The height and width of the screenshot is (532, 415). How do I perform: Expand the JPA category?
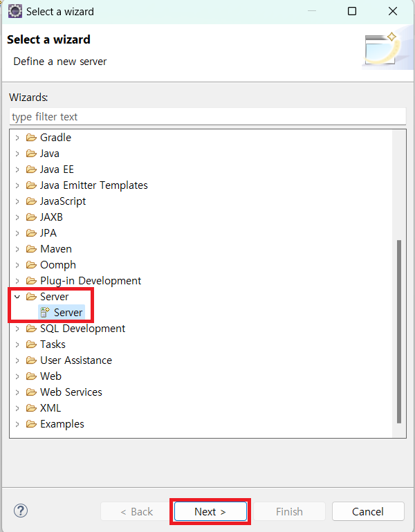coord(17,233)
